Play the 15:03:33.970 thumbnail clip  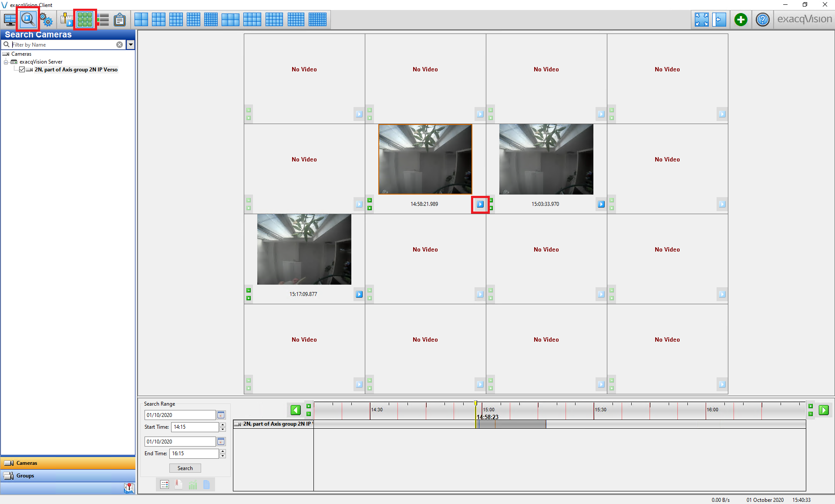[x=601, y=204]
